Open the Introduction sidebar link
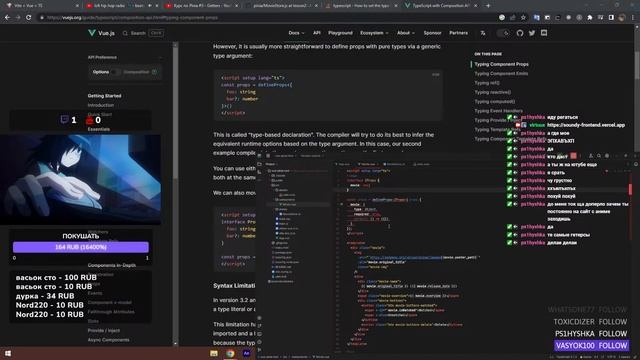Image resolution: width=640 pixels, height=360 pixels. (x=101, y=105)
